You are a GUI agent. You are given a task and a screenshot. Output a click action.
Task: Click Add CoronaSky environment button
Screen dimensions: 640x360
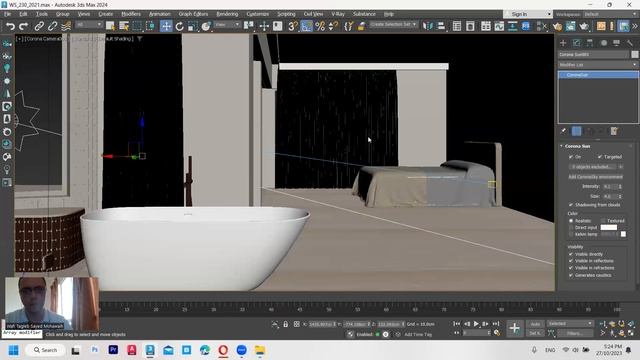[x=596, y=177]
